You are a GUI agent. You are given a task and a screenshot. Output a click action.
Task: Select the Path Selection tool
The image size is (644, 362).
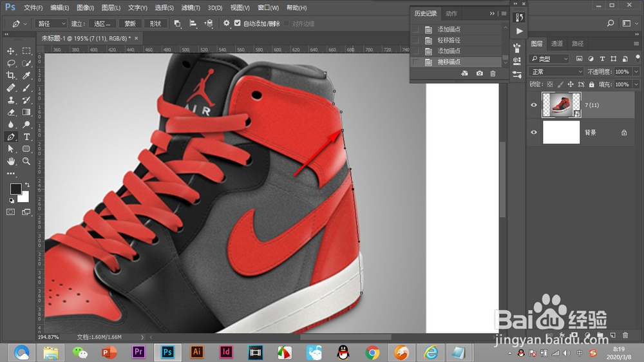(x=11, y=149)
